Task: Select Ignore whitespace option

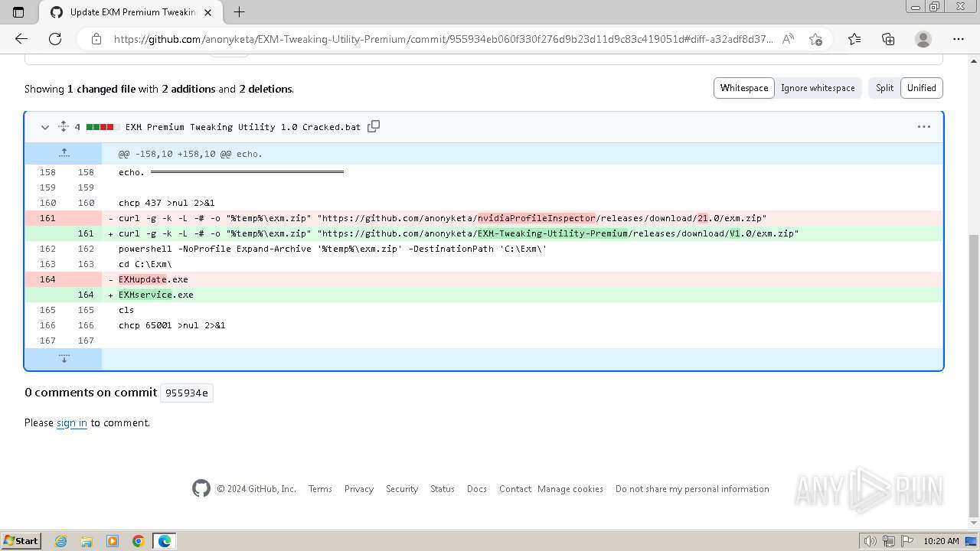Action: coord(818,88)
